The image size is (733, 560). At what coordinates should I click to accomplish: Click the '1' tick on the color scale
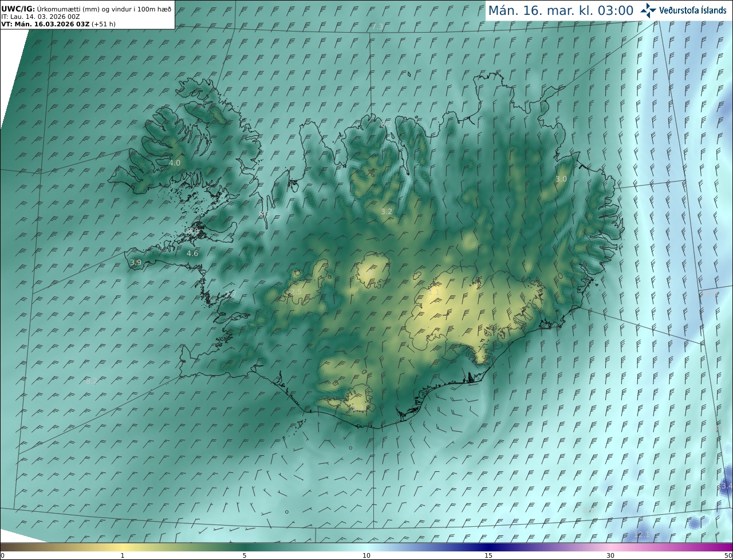point(123,555)
